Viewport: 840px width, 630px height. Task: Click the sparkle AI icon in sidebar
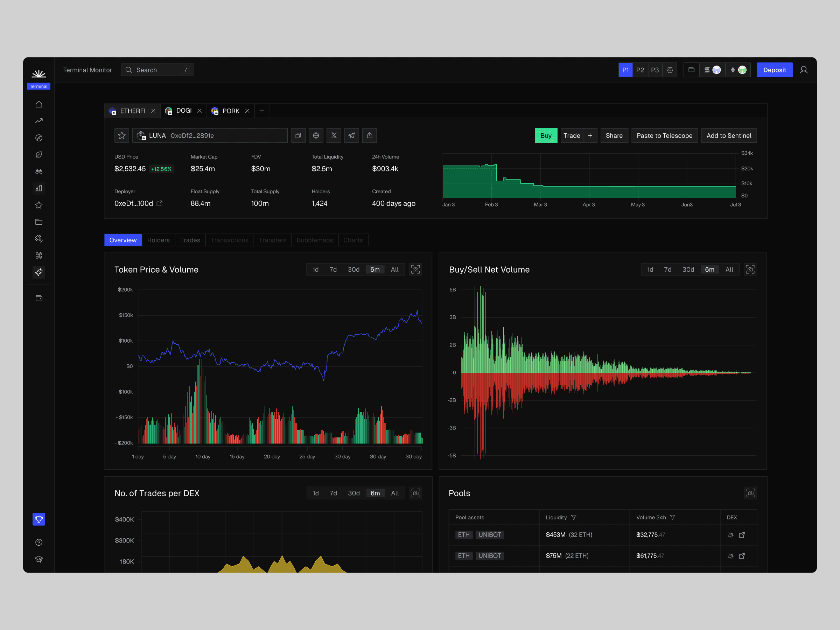tap(39, 272)
